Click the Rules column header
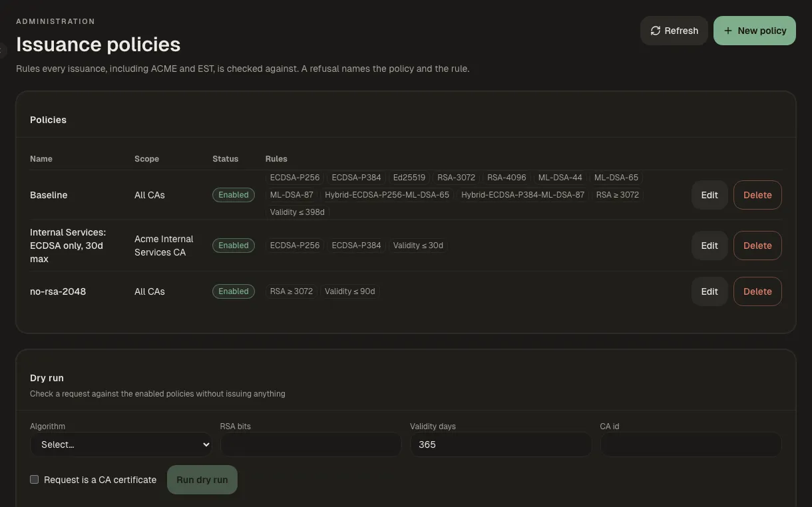This screenshot has width=812, height=507. click(x=276, y=159)
